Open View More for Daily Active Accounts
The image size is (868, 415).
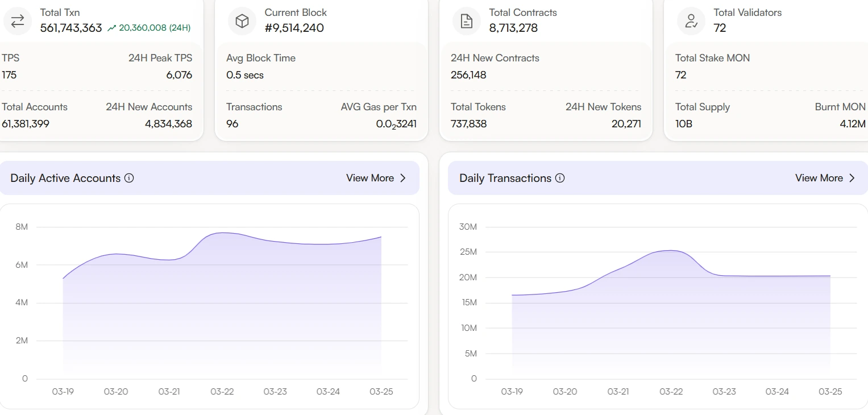[370, 178]
